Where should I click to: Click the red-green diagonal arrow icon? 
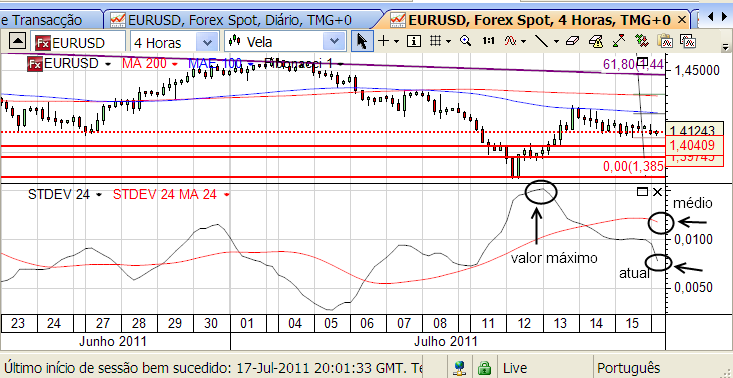pyautogui.click(x=618, y=41)
